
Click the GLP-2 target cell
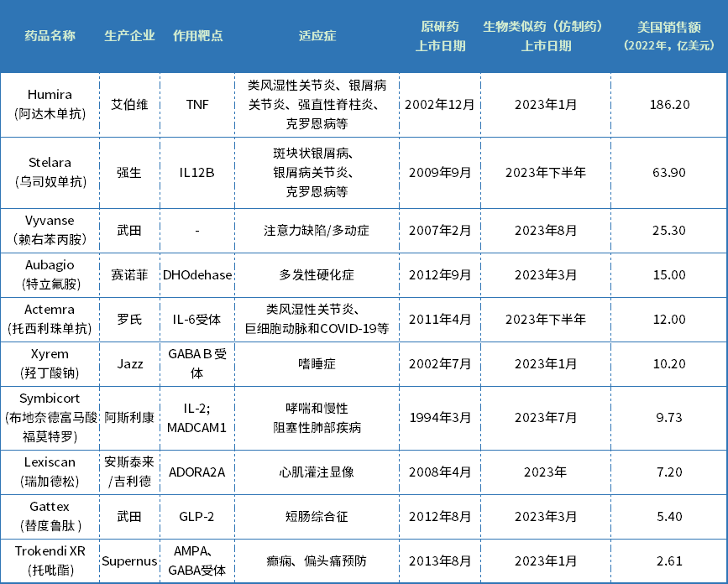(196, 516)
